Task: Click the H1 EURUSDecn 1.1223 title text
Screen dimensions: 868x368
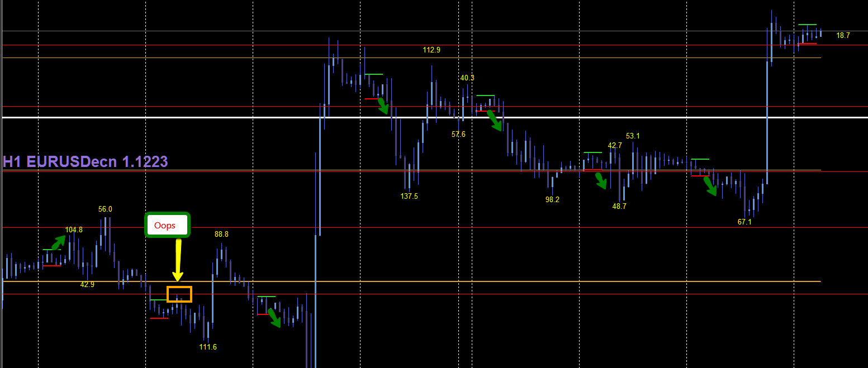Action: [x=84, y=161]
